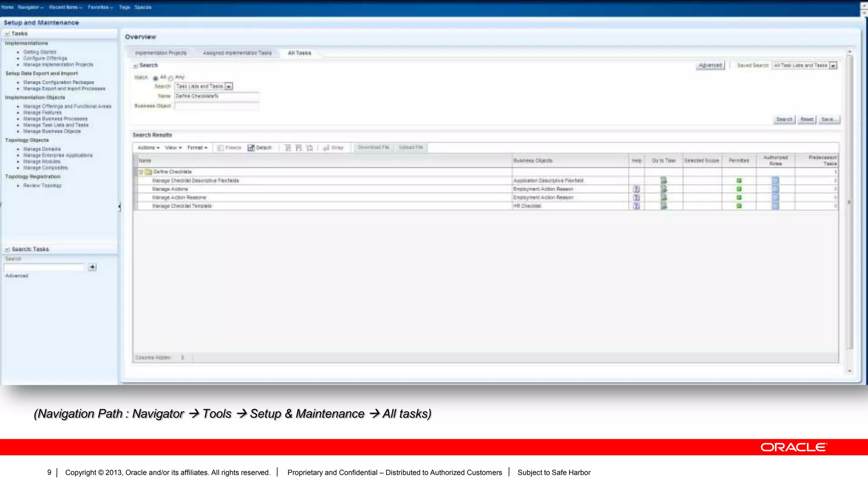Open Manage Configuration Packages link

[x=58, y=83]
